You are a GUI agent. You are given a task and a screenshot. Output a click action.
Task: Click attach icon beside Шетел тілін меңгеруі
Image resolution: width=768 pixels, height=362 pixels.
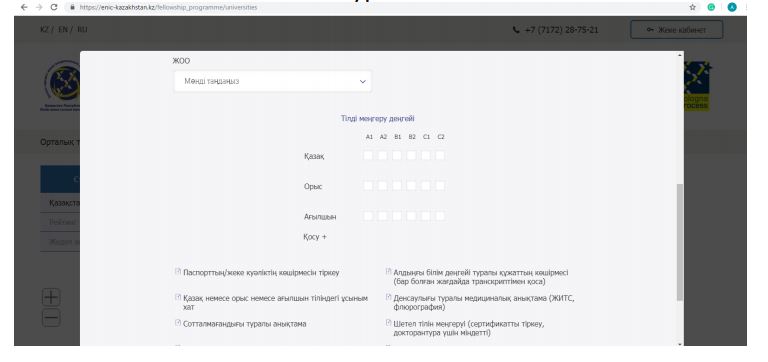[388, 322]
